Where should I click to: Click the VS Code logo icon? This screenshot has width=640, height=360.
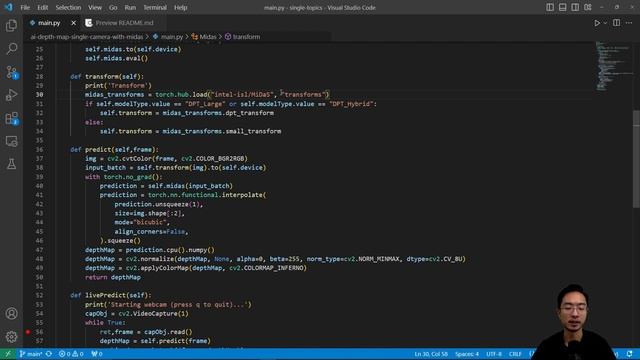9,7
